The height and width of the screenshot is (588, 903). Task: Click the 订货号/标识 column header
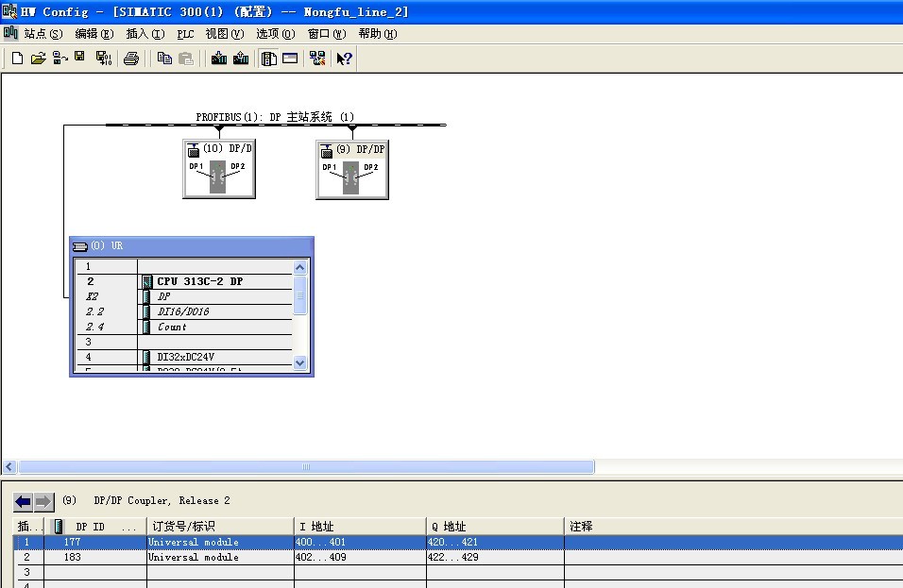(x=221, y=527)
